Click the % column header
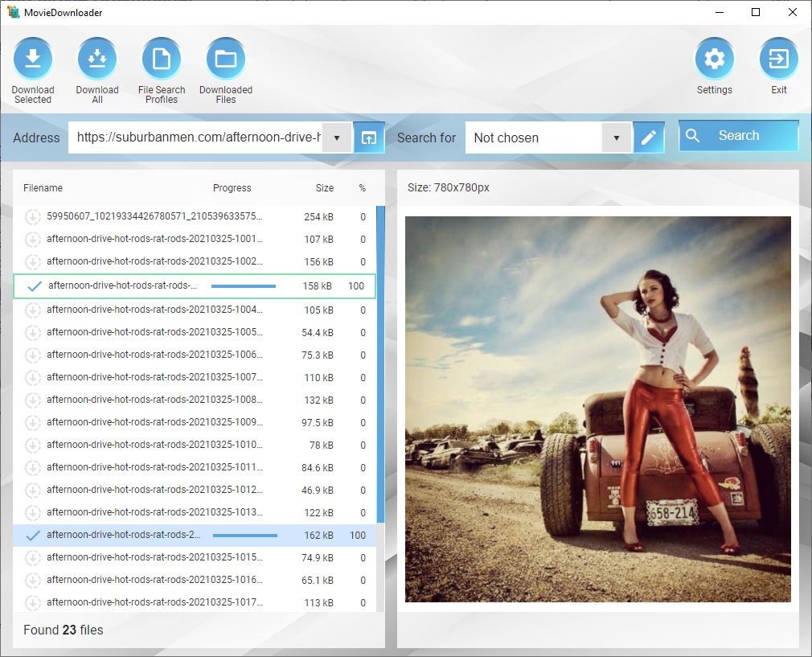Image resolution: width=812 pixels, height=657 pixels. [363, 188]
